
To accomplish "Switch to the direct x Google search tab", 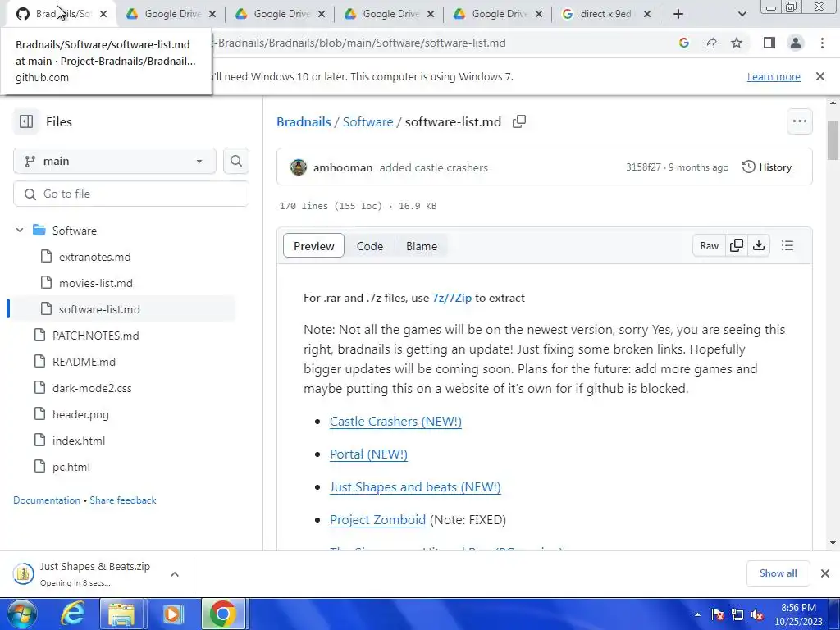I will click(605, 15).
